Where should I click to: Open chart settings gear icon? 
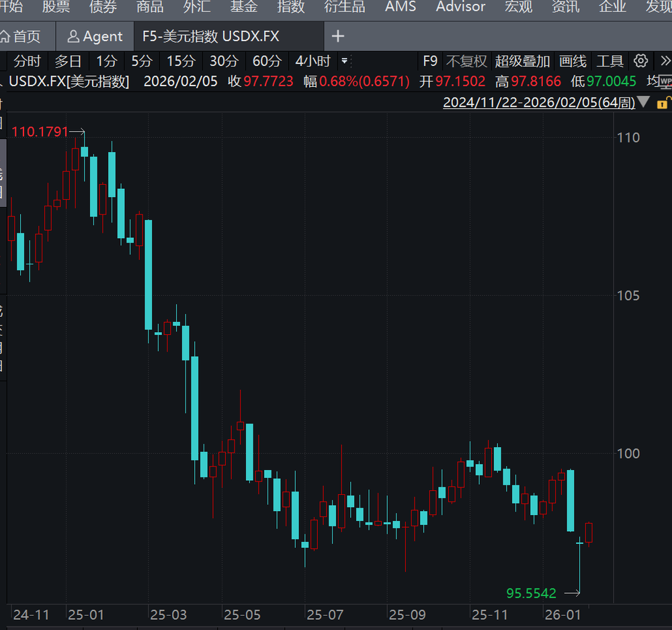[641, 61]
